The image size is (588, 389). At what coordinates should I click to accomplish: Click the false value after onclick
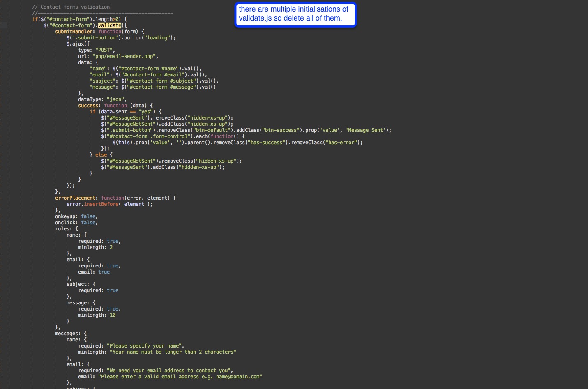pos(88,223)
